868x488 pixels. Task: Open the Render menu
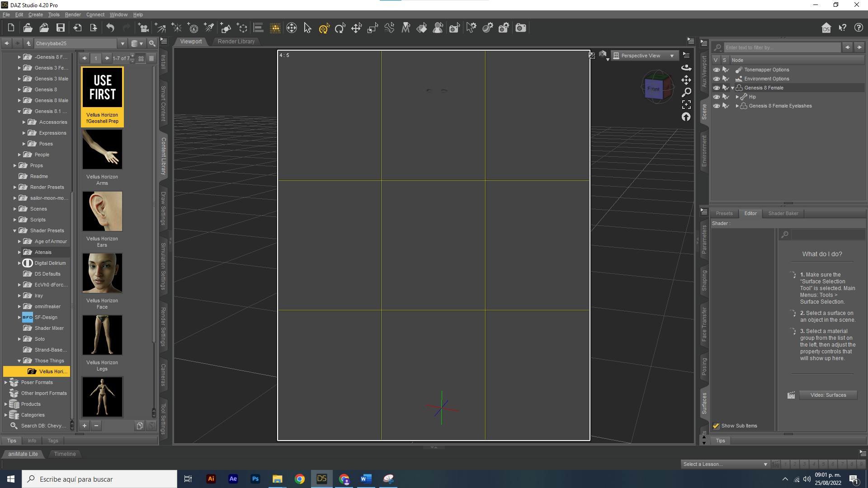[x=72, y=14]
